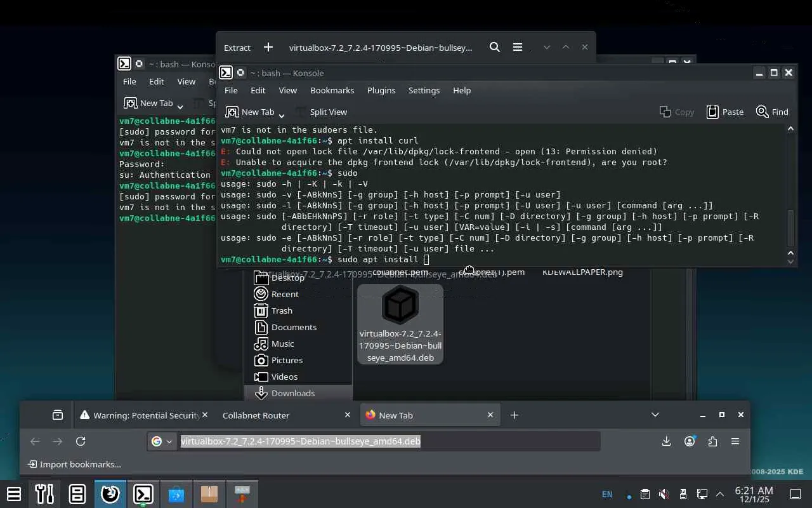Select Trash in the file manager sidebar
This screenshot has width=812, height=508.
pyautogui.click(x=282, y=311)
